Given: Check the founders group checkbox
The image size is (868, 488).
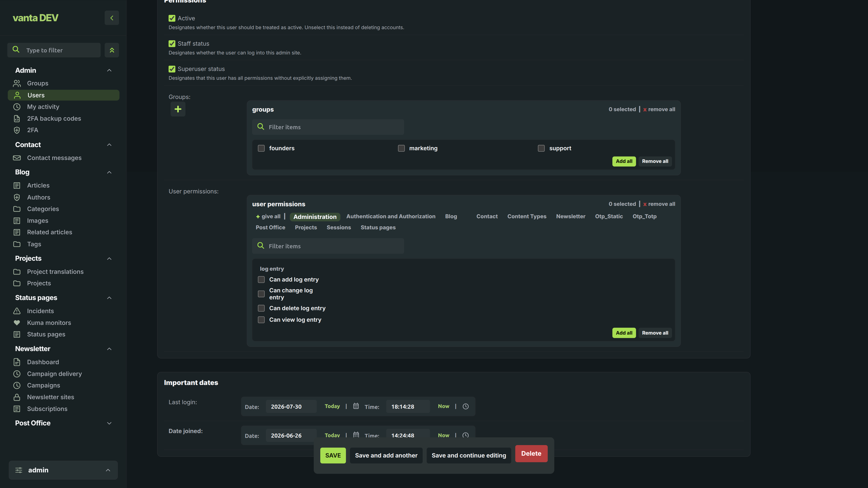Looking at the screenshot, I should tap(261, 148).
